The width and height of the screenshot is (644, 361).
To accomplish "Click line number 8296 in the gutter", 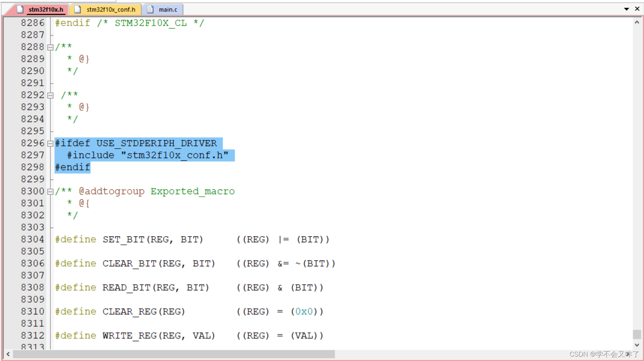I will 32,143.
